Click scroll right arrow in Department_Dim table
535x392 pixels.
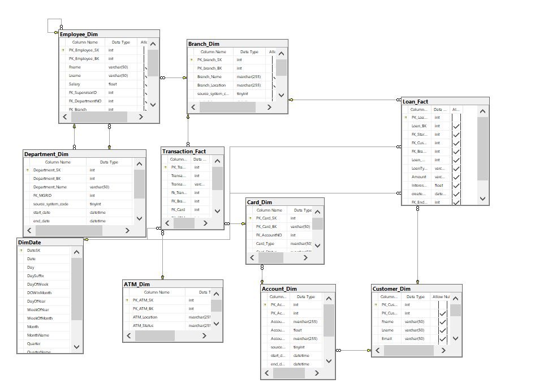tap(127, 231)
